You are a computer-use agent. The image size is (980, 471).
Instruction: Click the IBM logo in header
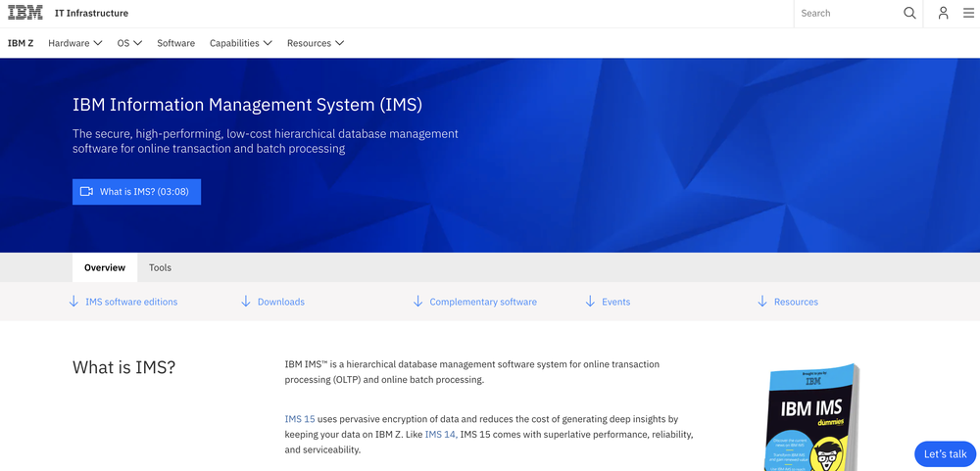(25, 13)
